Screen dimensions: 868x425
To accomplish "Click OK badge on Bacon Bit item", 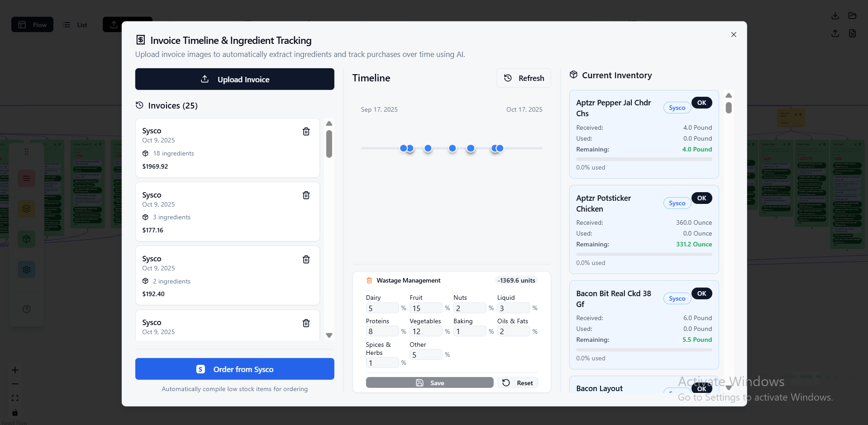I will pos(701,293).
